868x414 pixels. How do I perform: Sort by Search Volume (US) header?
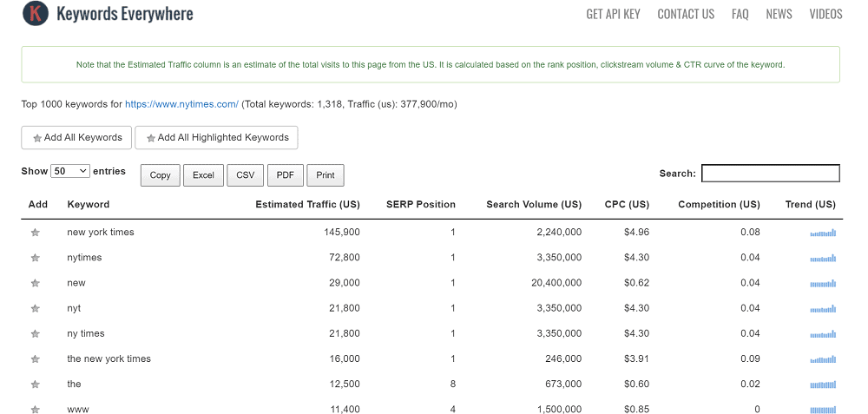534,204
